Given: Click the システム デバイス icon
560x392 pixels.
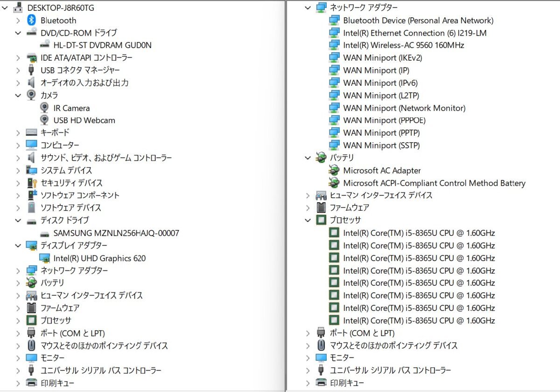Looking at the screenshot, I should point(31,170).
